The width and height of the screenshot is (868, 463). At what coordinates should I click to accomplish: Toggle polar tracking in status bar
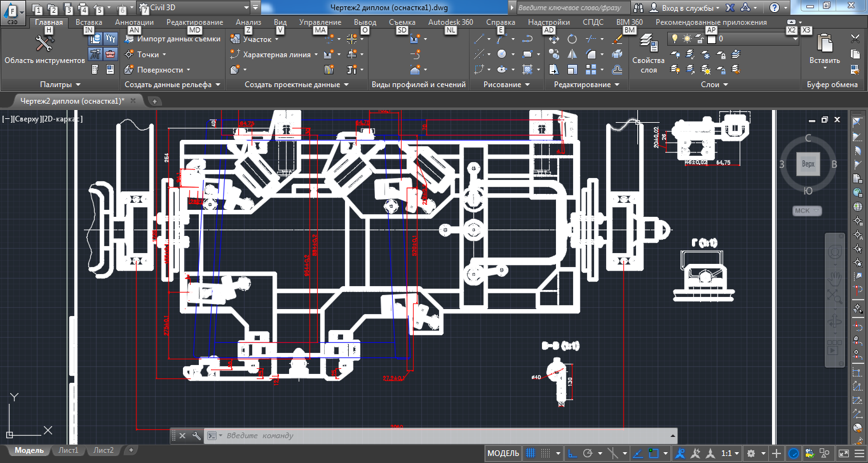point(588,453)
